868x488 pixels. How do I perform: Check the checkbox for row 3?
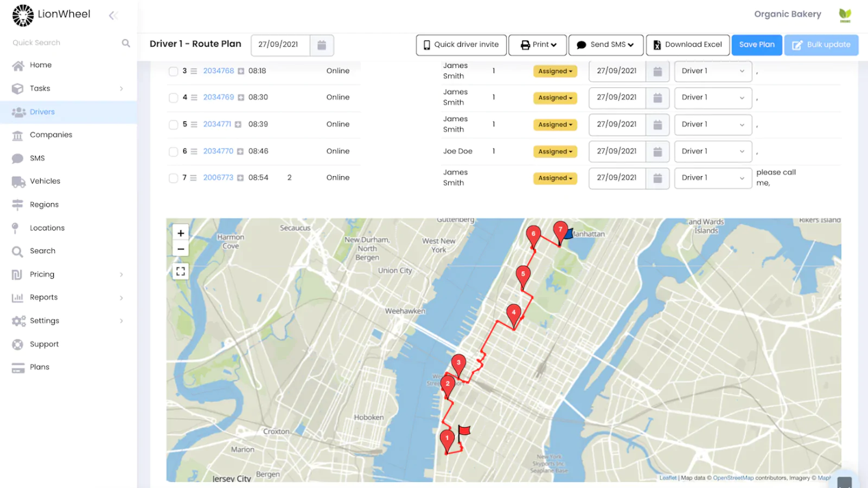174,71
